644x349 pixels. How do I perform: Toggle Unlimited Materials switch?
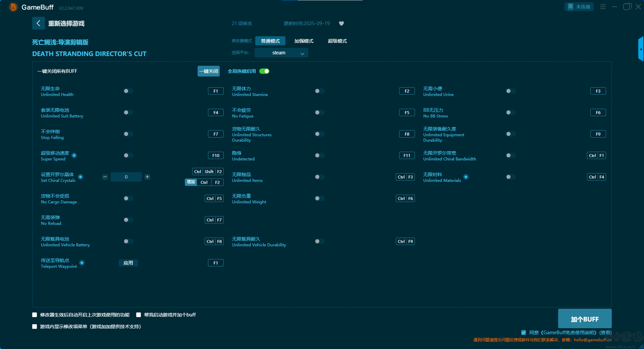point(511,177)
